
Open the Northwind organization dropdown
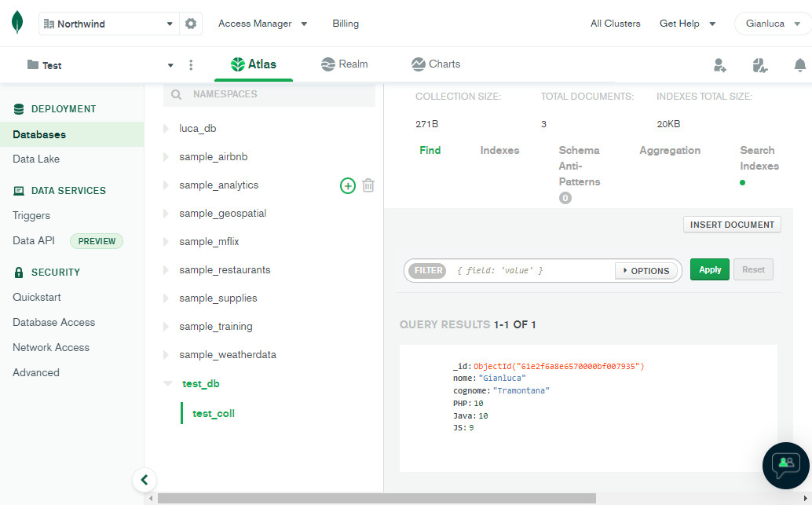click(108, 24)
